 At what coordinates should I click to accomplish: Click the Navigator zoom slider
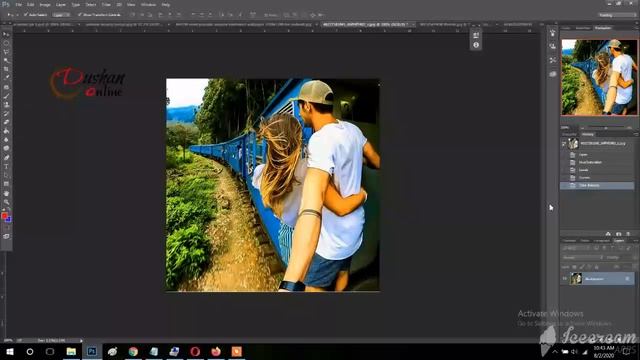pos(606,128)
